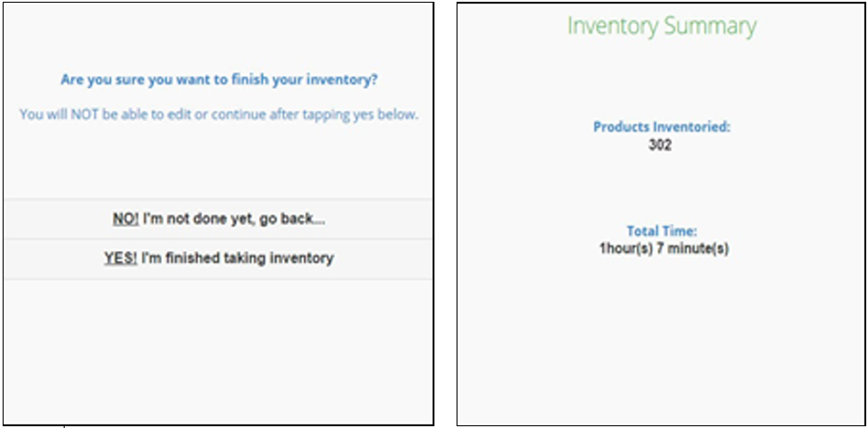Select the Total Time label
The height and width of the screenshot is (428, 868).
pos(662,231)
